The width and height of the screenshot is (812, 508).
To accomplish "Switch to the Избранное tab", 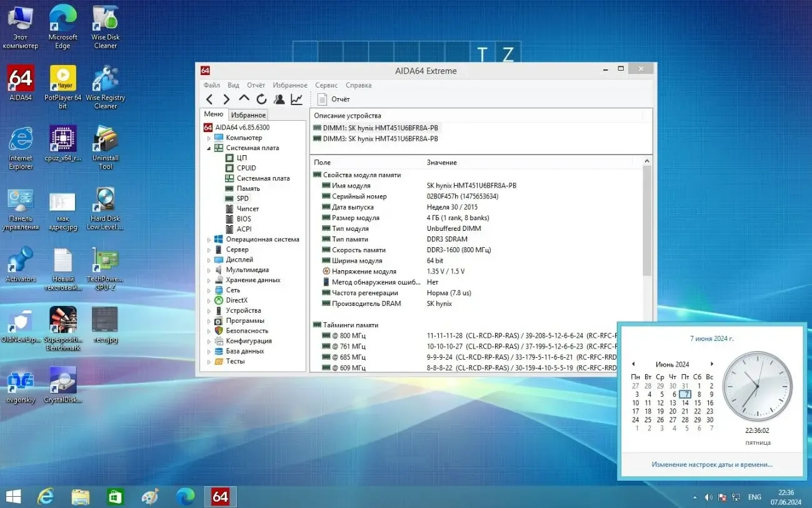I will click(248, 114).
